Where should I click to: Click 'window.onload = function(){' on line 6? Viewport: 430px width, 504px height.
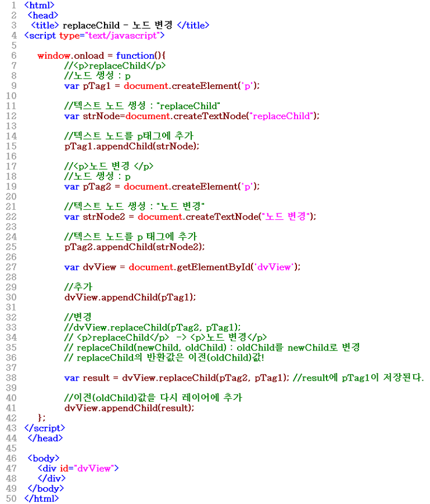coord(101,56)
